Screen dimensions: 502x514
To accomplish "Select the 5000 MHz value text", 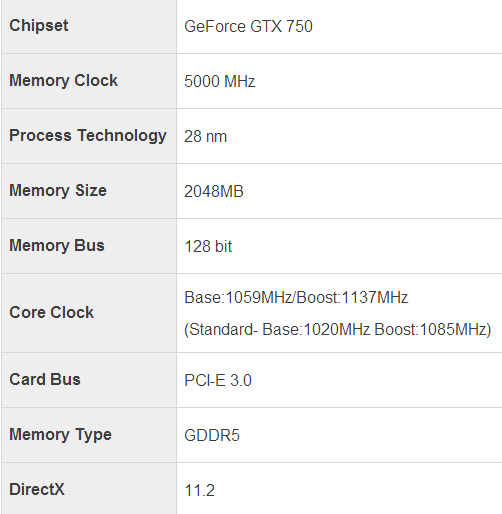I will coord(220,81).
